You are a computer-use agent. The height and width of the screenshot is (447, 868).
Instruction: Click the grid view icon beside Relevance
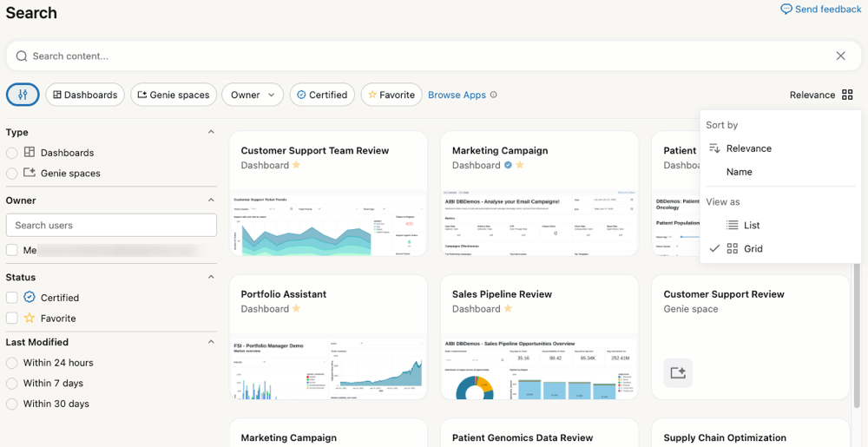point(847,95)
